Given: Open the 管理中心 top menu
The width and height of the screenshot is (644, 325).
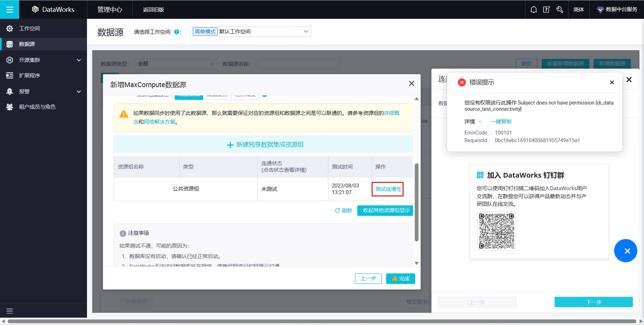Looking at the screenshot, I should 110,9.
